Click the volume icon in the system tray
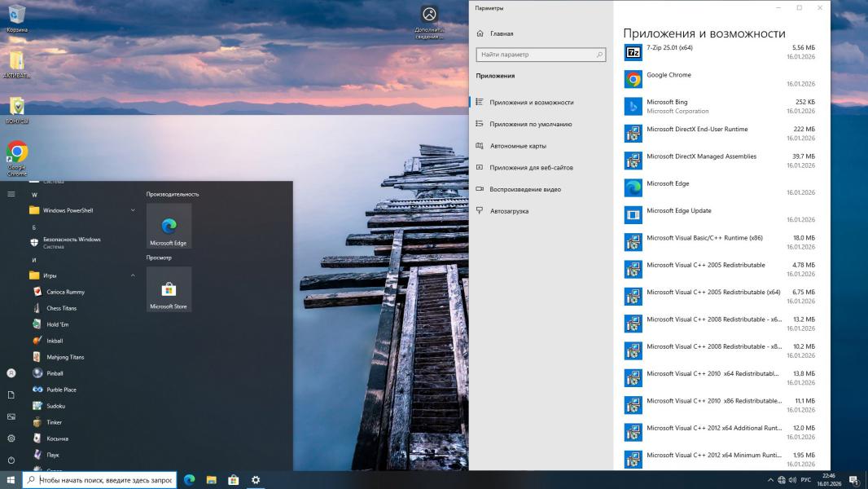Viewport: 868px width, 489px height. click(792, 480)
